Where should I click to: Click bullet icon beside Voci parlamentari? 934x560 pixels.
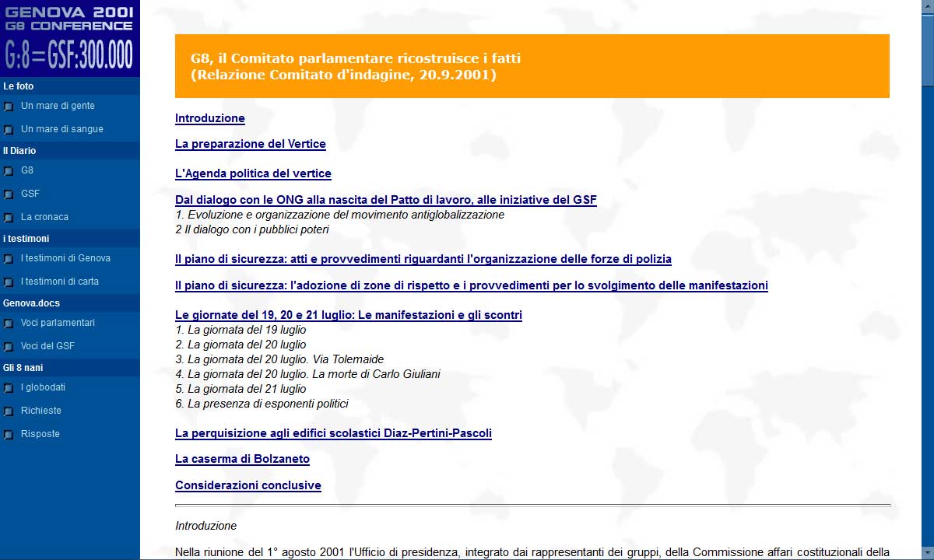tap(9, 324)
